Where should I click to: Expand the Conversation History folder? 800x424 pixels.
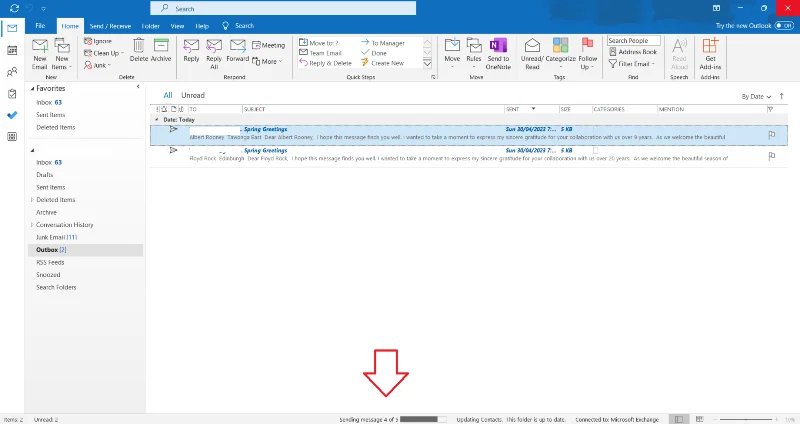tap(32, 225)
